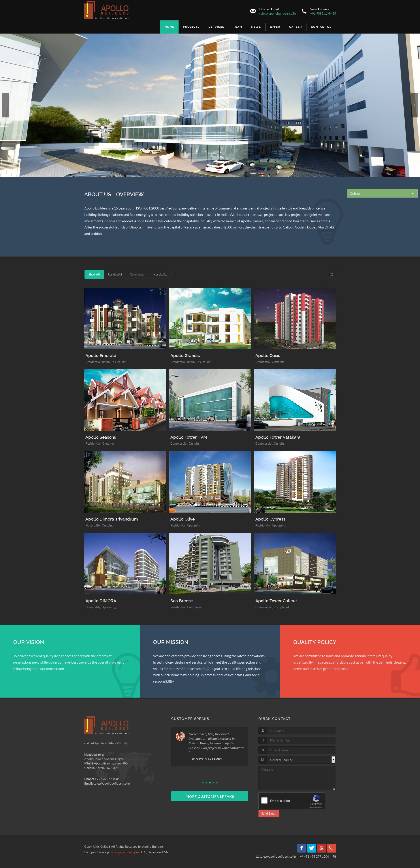
Task: Open the Projects menu item
Action: pyautogui.click(x=191, y=27)
